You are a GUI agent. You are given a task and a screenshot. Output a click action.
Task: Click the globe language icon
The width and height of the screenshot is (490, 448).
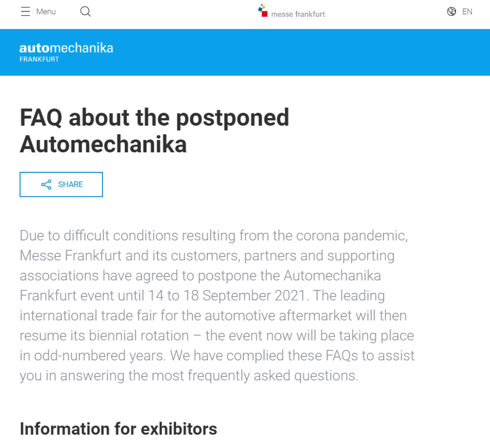(x=451, y=12)
